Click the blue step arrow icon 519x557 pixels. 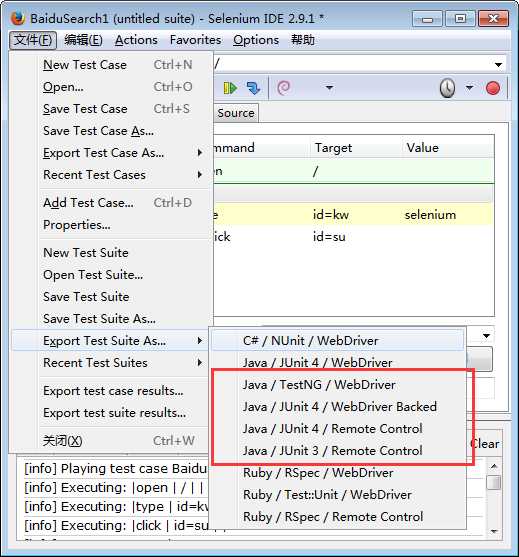(x=253, y=88)
